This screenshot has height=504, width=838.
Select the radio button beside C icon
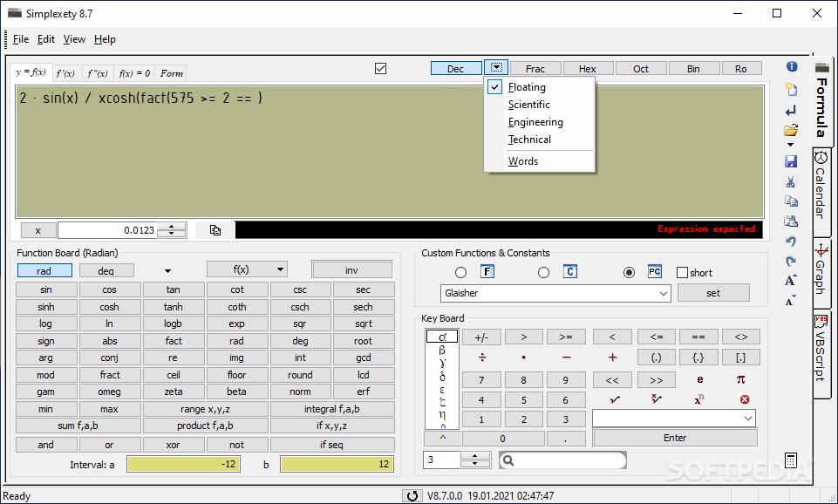point(543,273)
